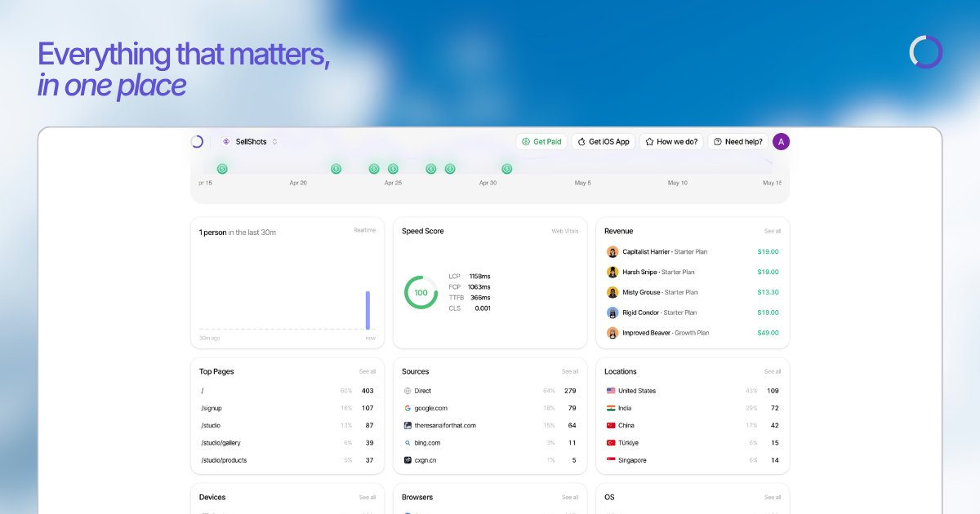Click Harsh Snipe's avatar
This screenshot has height=514, width=980.
612,272
